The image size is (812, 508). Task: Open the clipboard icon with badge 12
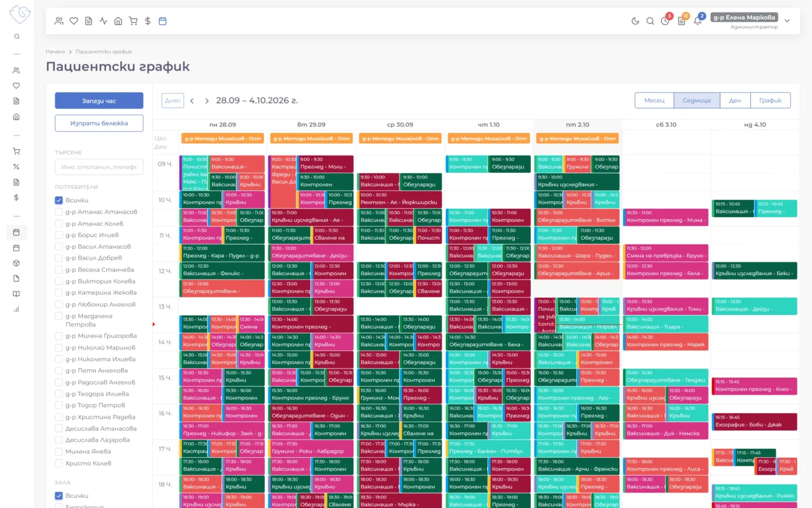coord(681,21)
